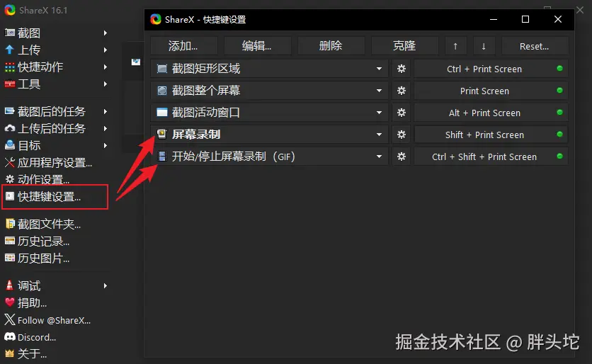Open settings gear for 截图矩形区域 hotkey
Viewport: 592px width, 364px height.
coord(402,69)
